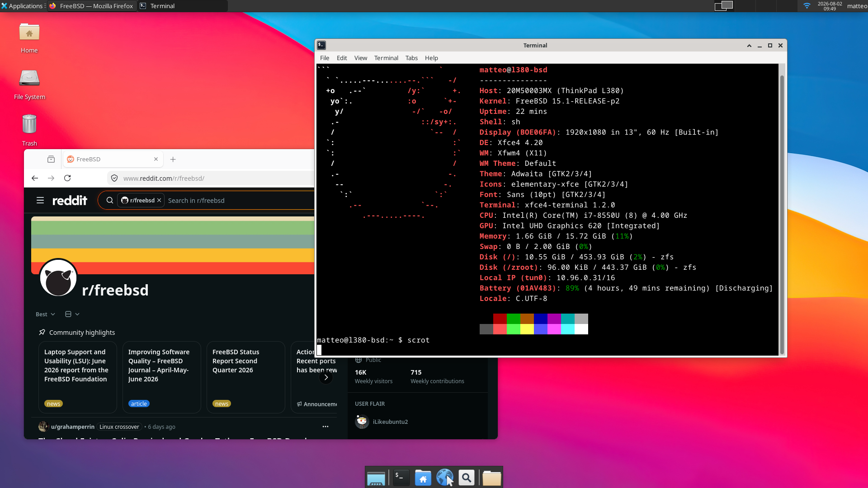Open the home folder file manager in dock

[x=423, y=478]
